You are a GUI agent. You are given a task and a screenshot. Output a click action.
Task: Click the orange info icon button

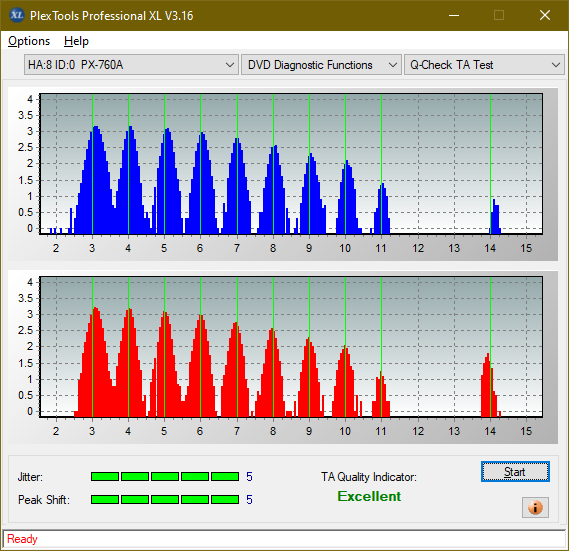[535, 507]
